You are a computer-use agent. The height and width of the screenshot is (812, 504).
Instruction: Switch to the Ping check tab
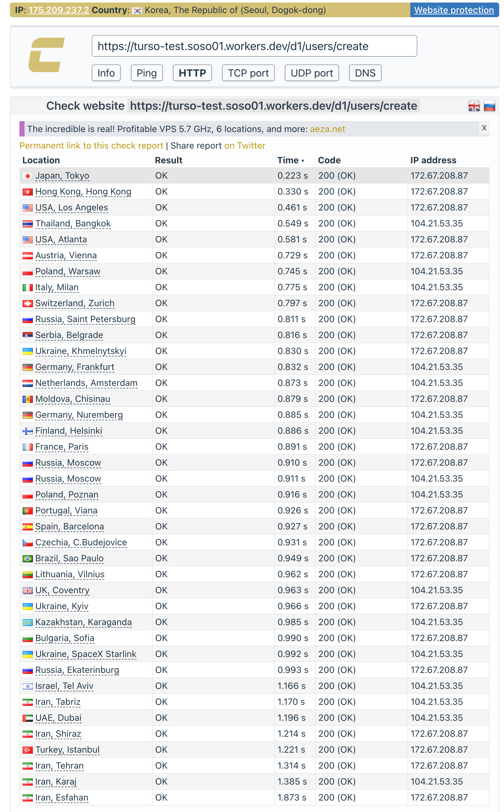click(147, 73)
